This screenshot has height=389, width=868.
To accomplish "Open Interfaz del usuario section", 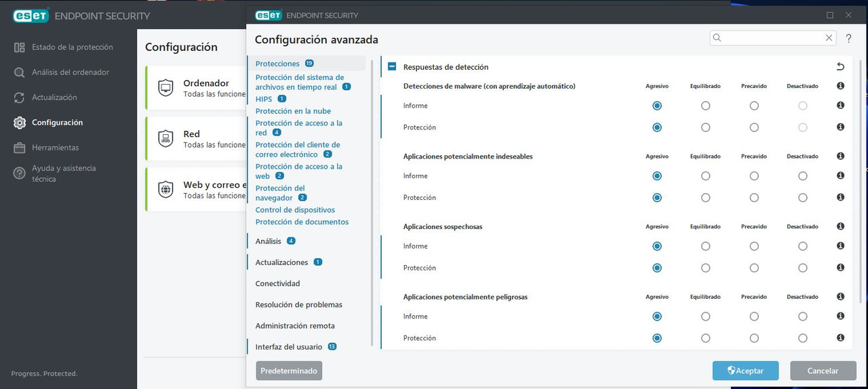I will point(289,347).
